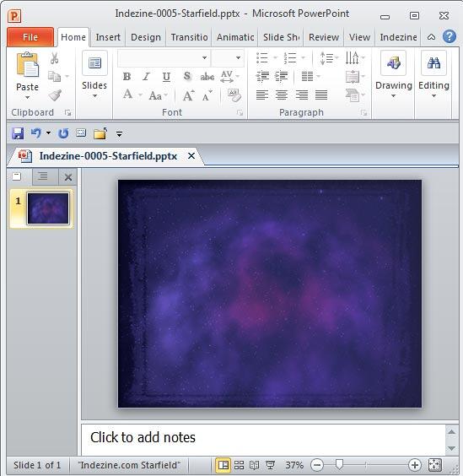Expand the Slides group dropdown
The width and height of the screenshot is (463, 476).
point(94,95)
